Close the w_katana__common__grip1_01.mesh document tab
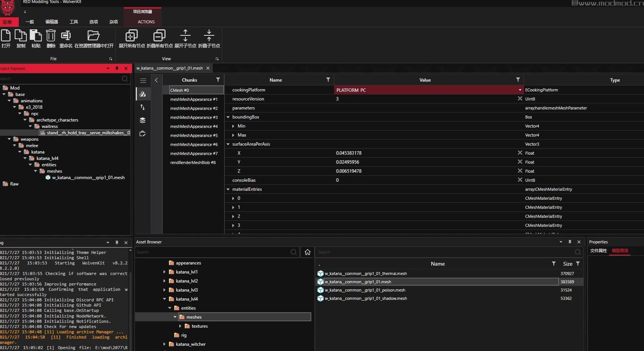 (208, 68)
